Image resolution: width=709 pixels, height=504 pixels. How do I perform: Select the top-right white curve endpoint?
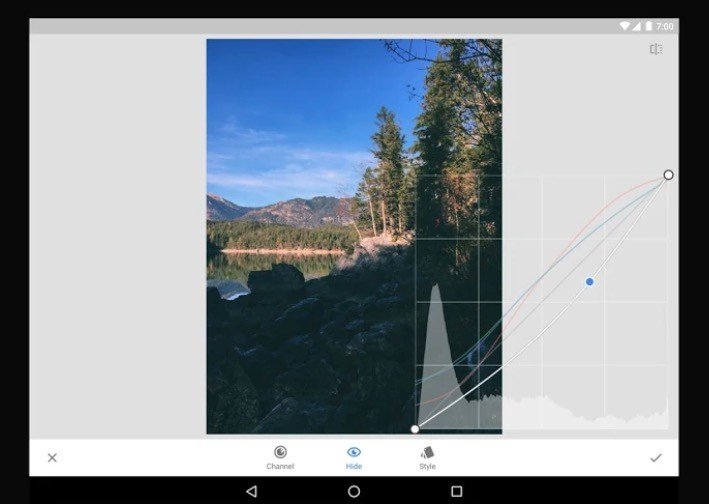[x=668, y=175]
